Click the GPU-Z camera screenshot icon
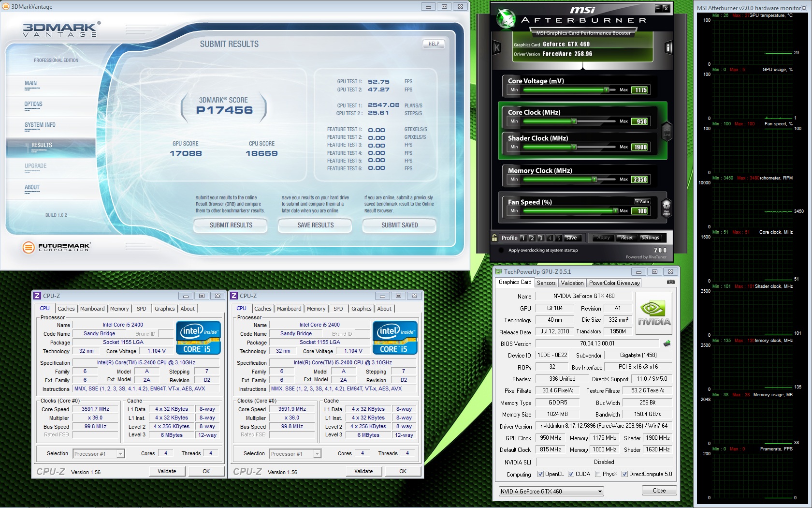Image resolution: width=812 pixels, height=508 pixels. pyautogui.click(x=670, y=282)
